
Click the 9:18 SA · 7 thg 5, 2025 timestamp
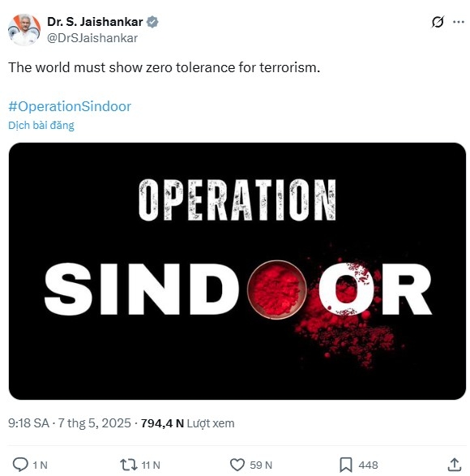coord(70,422)
